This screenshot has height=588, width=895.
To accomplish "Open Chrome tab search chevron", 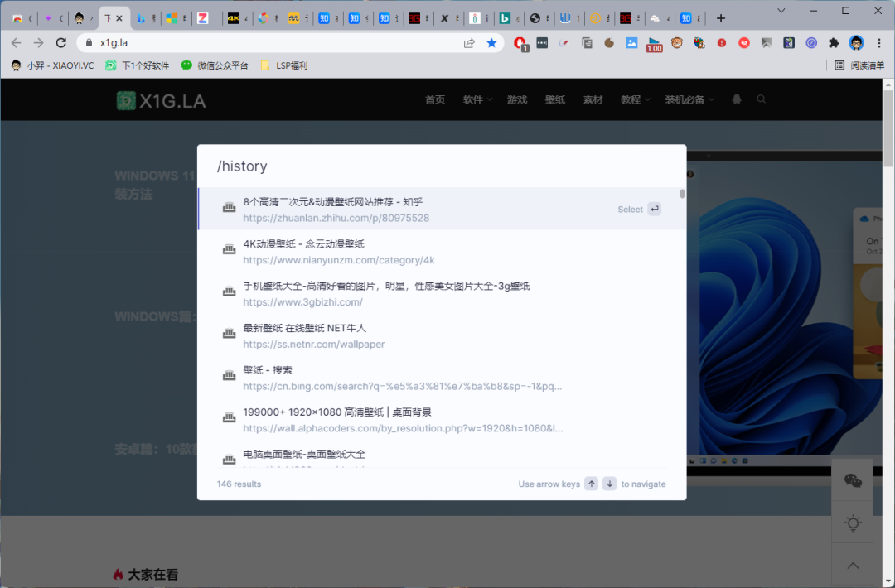I will tap(782, 11).
